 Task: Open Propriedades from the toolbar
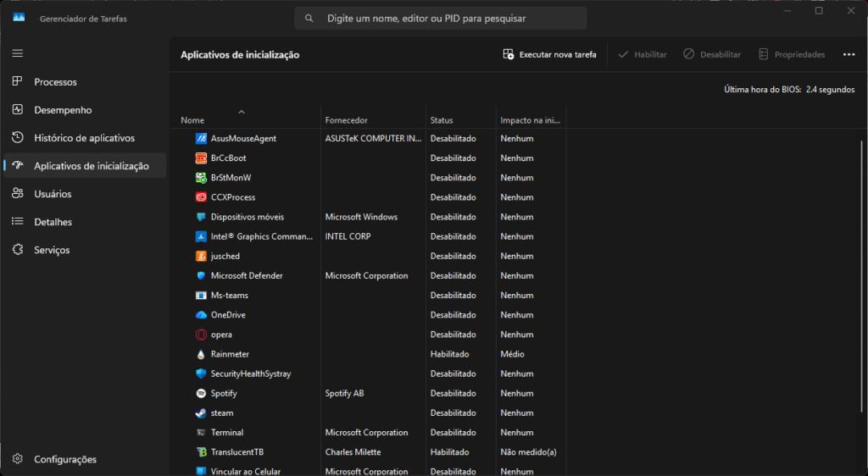point(792,54)
